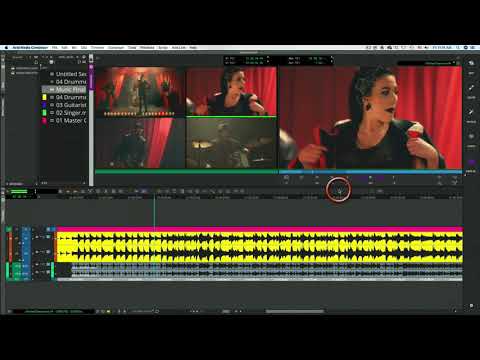Click the record monitor timecode display
480x360 pixels.
[309, 60]
